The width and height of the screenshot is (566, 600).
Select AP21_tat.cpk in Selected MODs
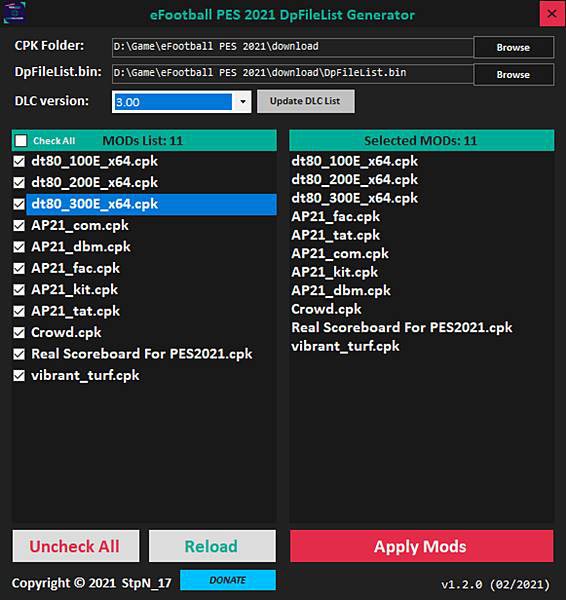(336, 235)
